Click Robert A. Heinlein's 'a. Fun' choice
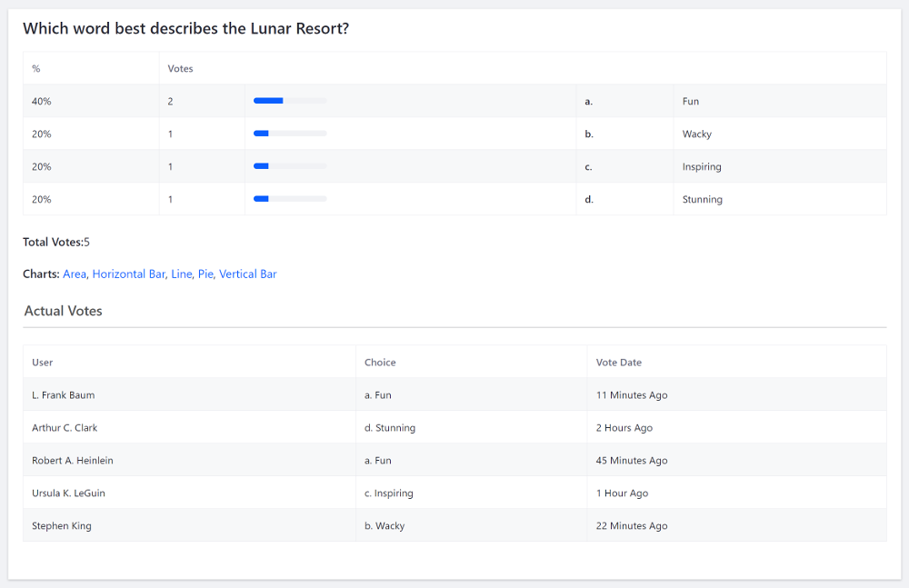 (378, 461)
